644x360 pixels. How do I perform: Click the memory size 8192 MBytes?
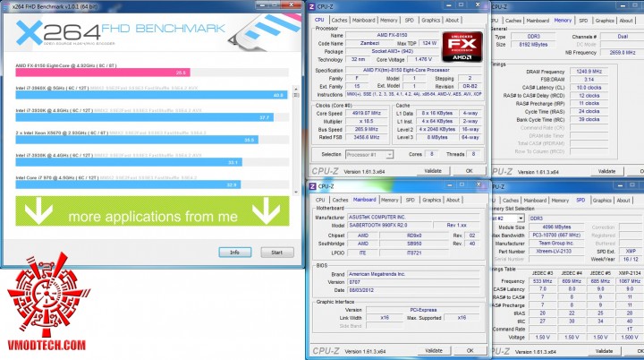coord(533,45)
